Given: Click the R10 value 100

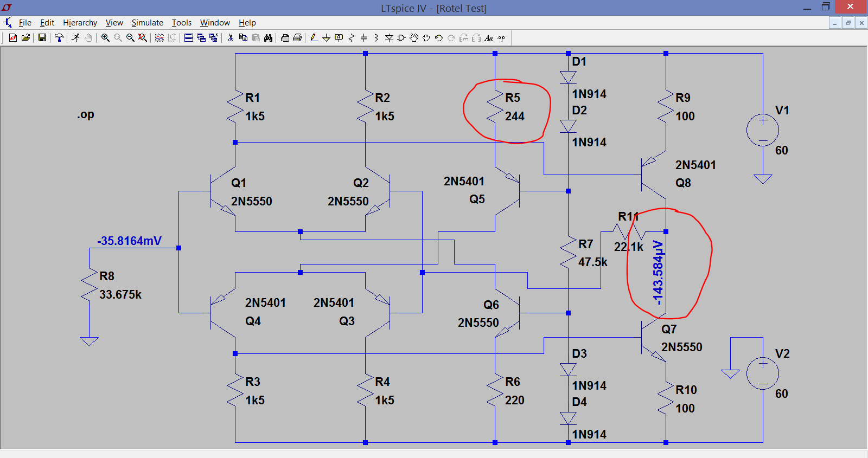Looking at the screenshot, I should coord(685,408).
